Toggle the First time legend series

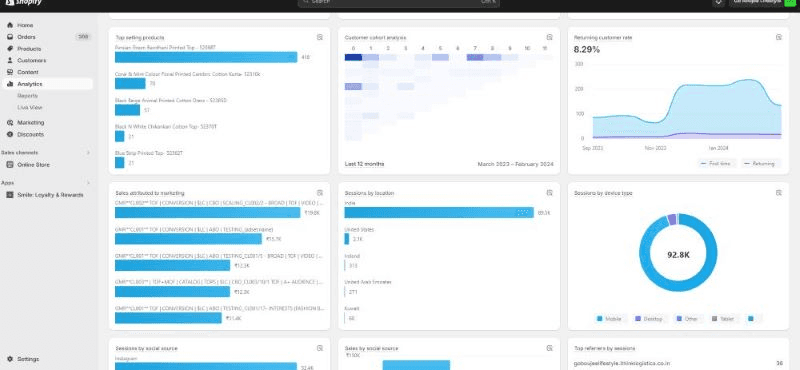click(717, 164)
